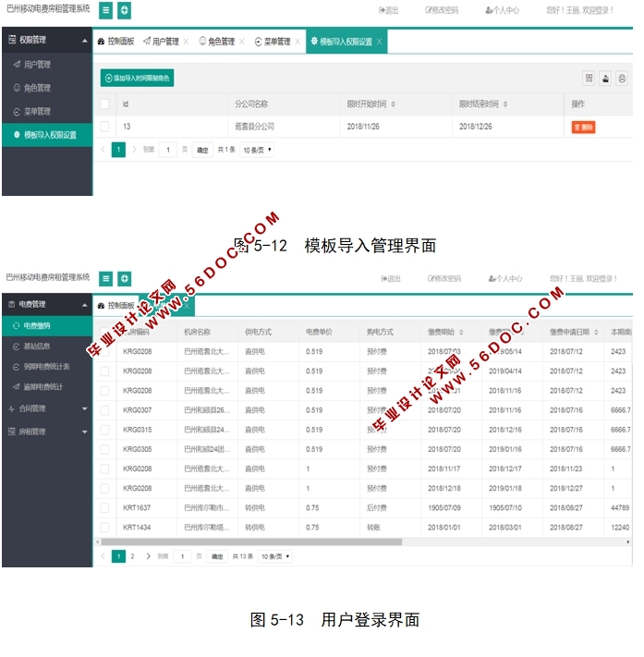Screen dimensions: 644x657
Task: Click the fullscreen icon in bottom screenshot header
Action: pyautogui.click(x=125, y=279)
